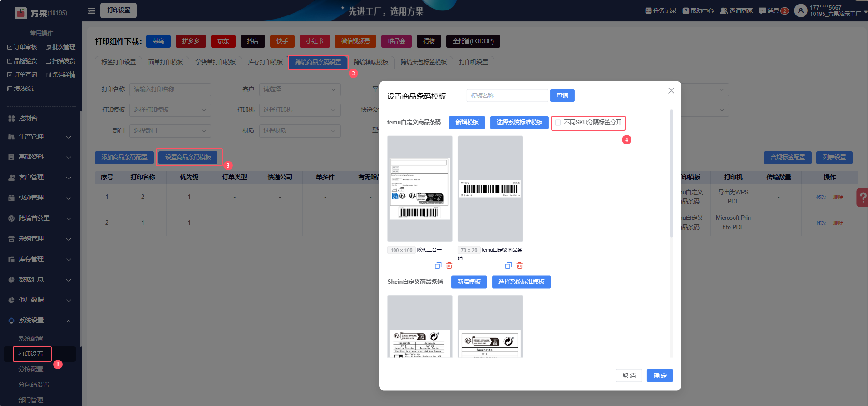Expand the 生产管理 menu
Image resolution: width=868 pixels, height=406 pixels.
click(x=41, y=136)
